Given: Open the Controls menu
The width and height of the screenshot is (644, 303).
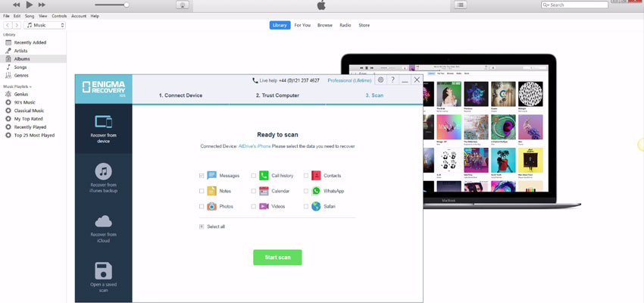Looking at the screenshot, I should [59, 16].
